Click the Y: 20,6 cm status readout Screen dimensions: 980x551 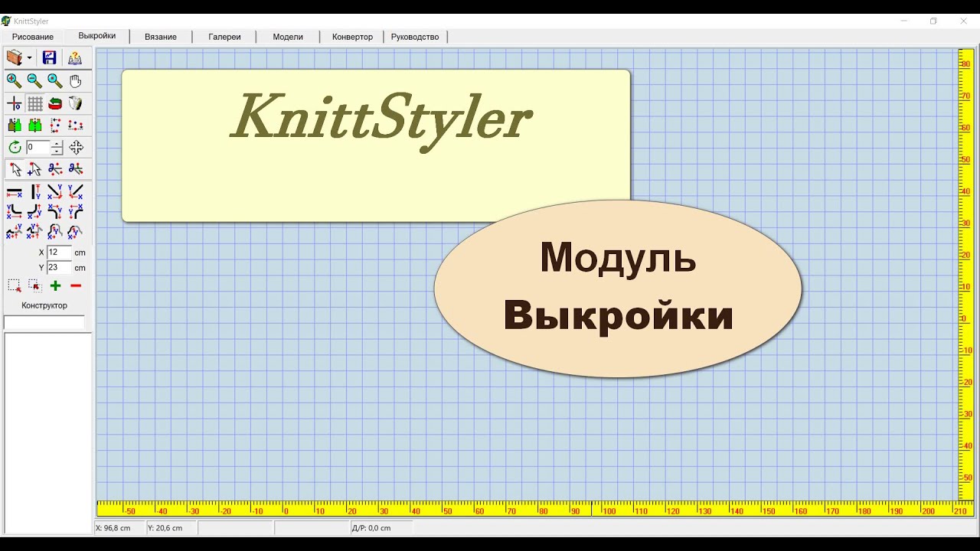pyautogui.click(x=165, y=528)
